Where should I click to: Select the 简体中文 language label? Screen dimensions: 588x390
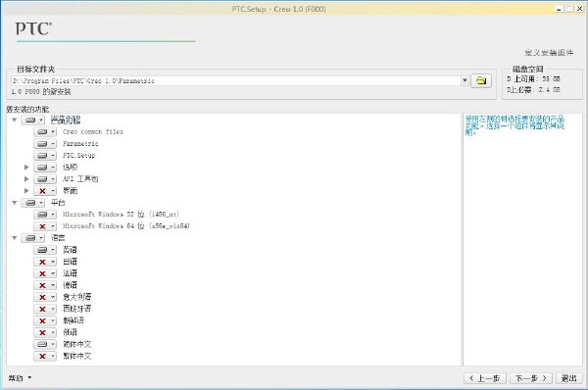(77, 344)
